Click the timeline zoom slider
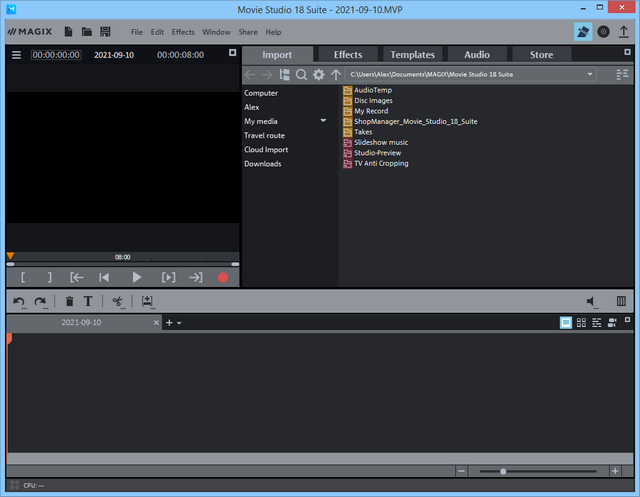 (503, 471)
